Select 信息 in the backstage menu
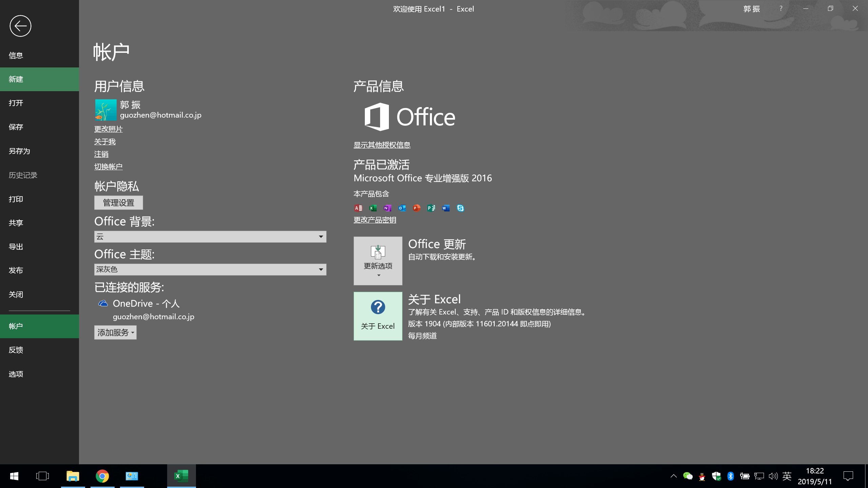868x488 pixels. point(39,55)
